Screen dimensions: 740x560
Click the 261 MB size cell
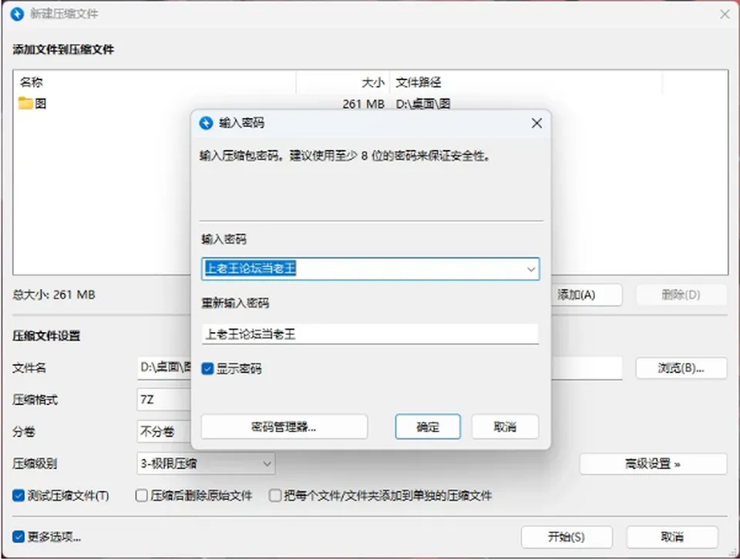[363, 104]
